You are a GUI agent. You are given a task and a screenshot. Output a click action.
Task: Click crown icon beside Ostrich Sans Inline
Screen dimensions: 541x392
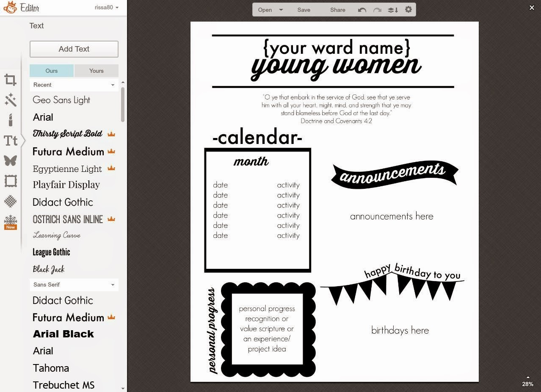[x=111, y=219]
